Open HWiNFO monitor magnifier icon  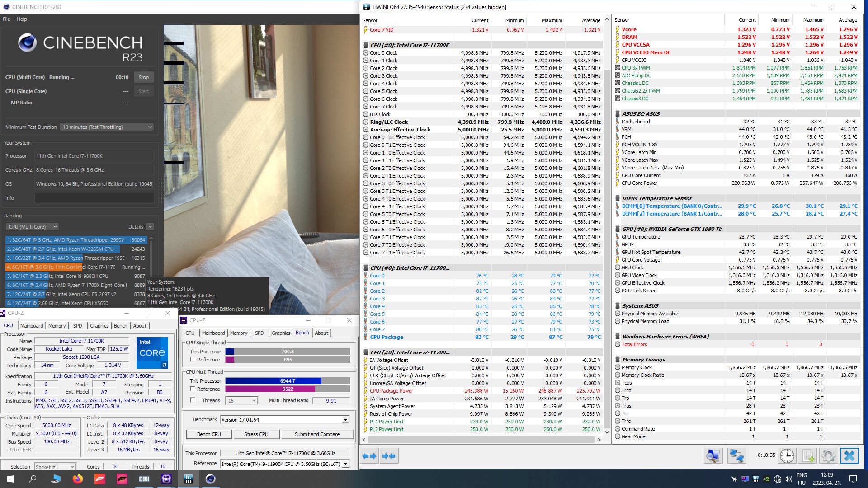[x=713, y=456]
